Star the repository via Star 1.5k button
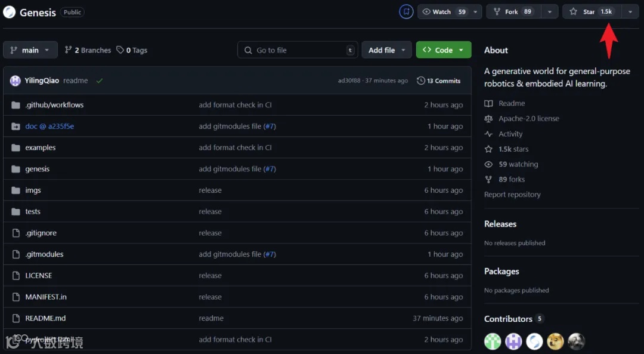This screenshot has height=354, width=644. click(x=592, y=11)
